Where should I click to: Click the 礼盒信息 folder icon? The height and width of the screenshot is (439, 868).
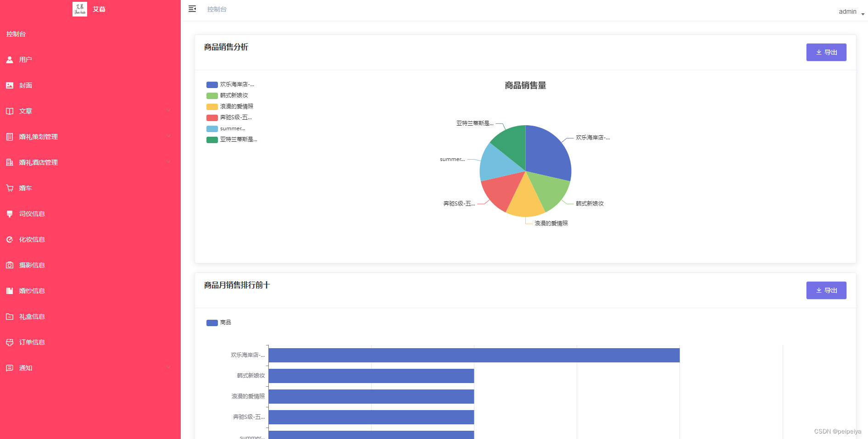pyautogui.click(x=10, y=317)
